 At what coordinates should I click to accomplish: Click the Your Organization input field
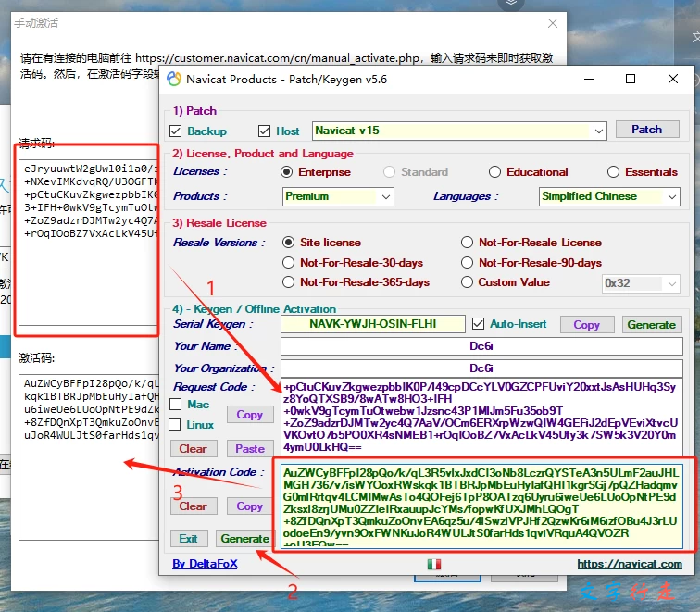(481, 368)
